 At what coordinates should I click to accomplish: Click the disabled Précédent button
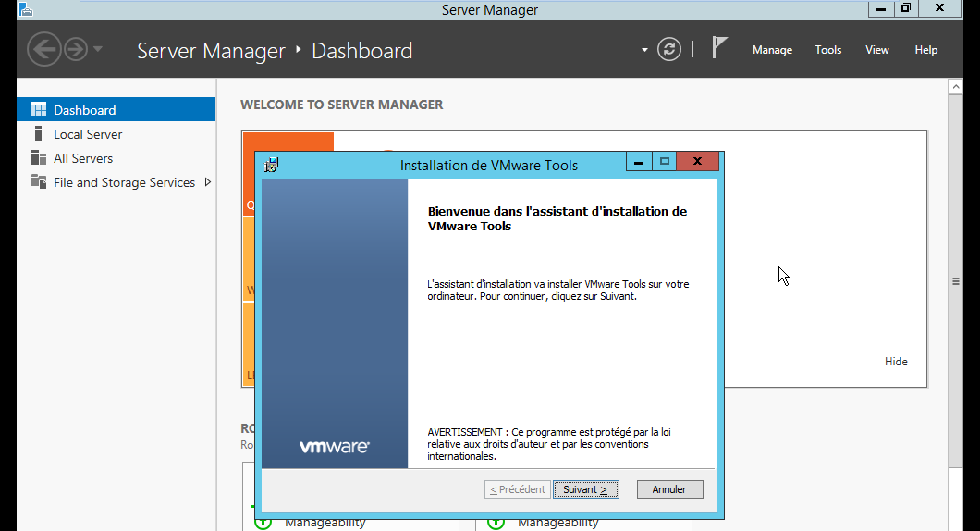[518, 489]
